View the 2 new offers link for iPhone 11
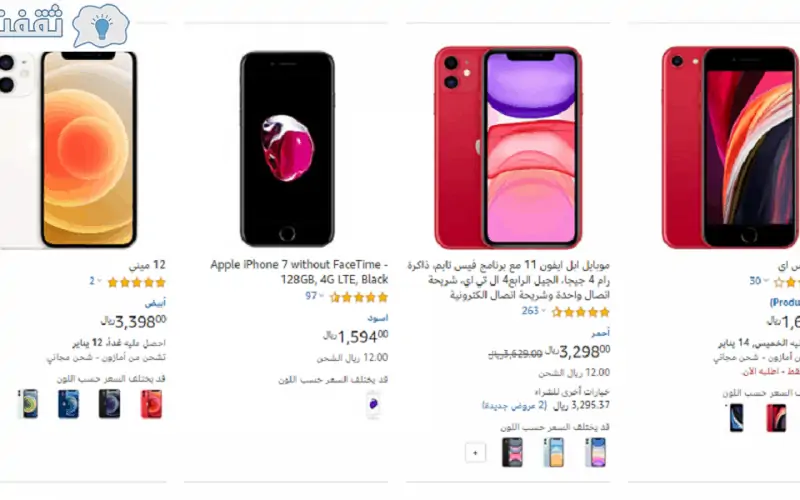Image resolution: width=800 pixels, height=500 pixels. coord(514,406)
